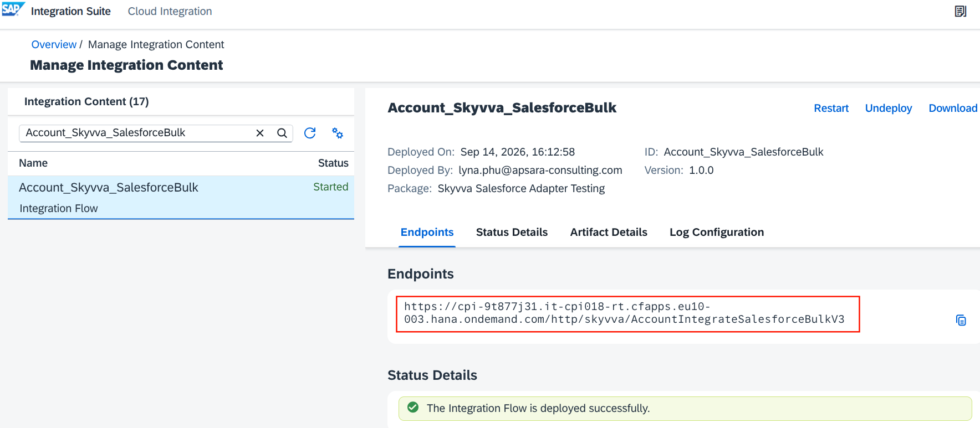Click the deployed successfully message
The height and width of the screenshot is (428, 980).
pos(538,408)
